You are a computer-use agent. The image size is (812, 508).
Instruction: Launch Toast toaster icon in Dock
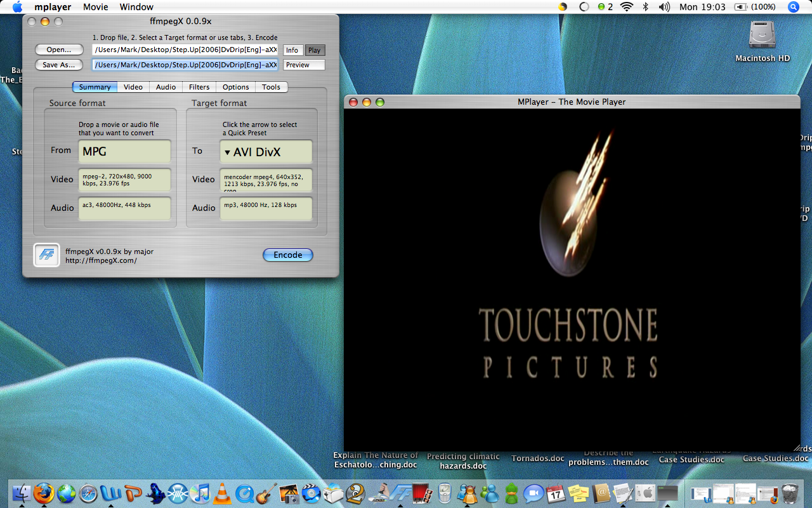click(334, 493)
